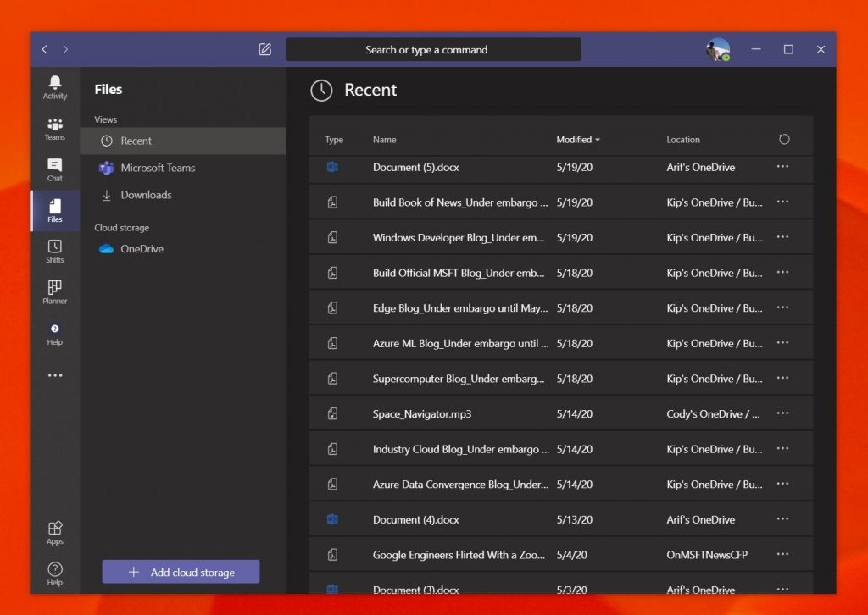Click the file icon for Google Engineers Flirted
The width and height of the screenshot is (868, 615).
tap(332, 555)
